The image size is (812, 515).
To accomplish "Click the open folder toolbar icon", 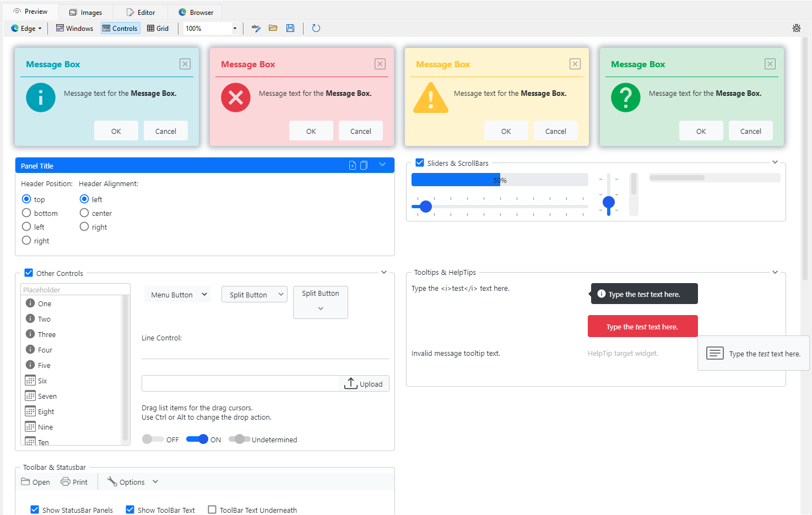I will (273, 28).
